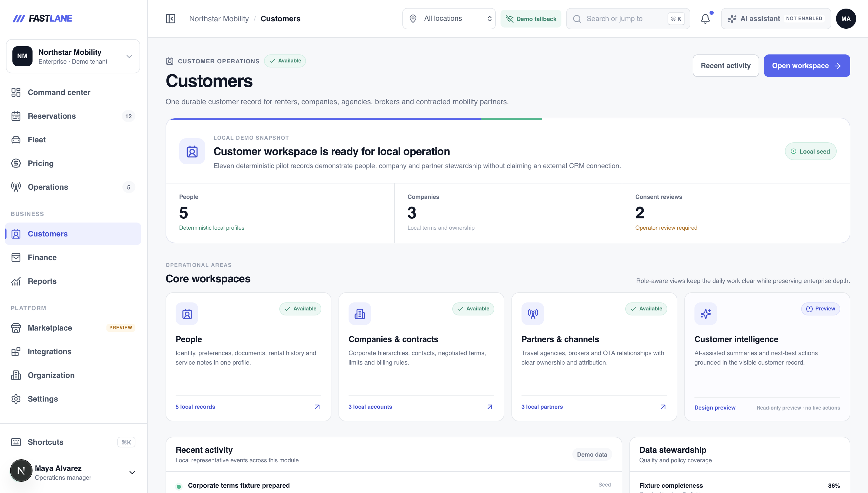Click the NM tenant avatar
Image resolution: width=868 pixels, height=493 pixels.
[x=22, y=57]
